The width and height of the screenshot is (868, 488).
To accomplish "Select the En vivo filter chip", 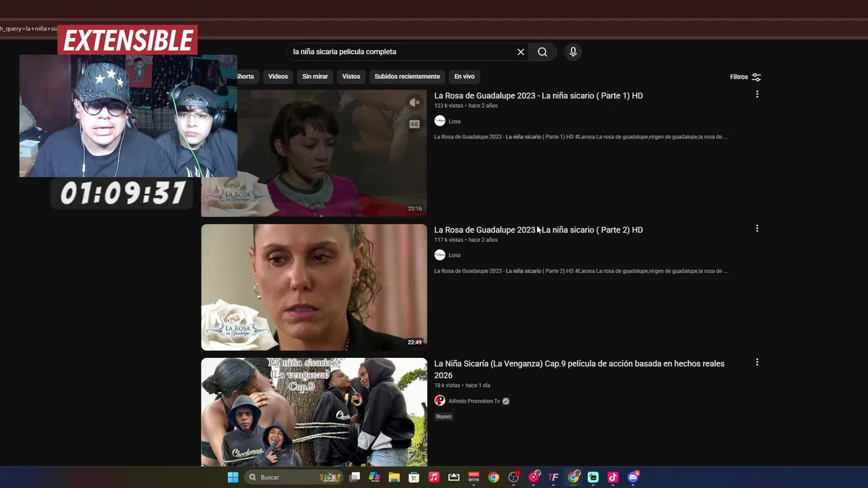I will [x=465, y=77].
